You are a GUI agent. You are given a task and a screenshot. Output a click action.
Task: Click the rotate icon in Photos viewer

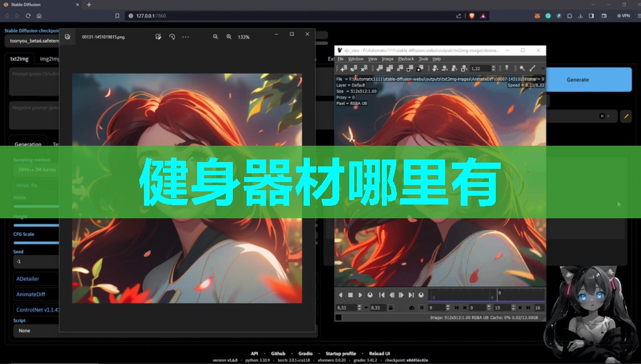(172, 37)
